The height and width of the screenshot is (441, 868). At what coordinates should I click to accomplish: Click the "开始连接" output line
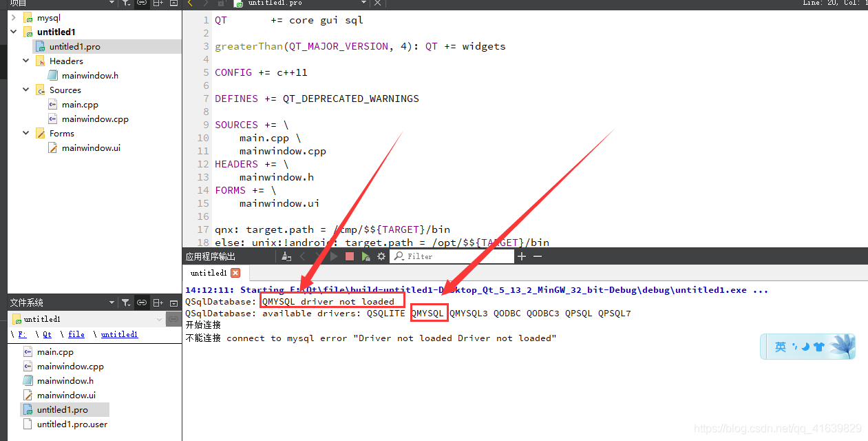tap(203, 325)
